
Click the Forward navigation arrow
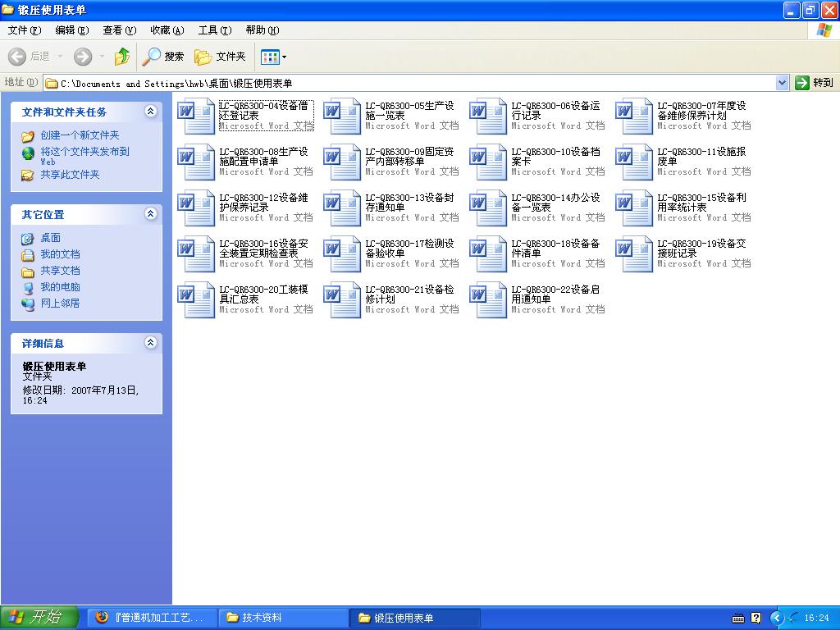click(83, 57)
